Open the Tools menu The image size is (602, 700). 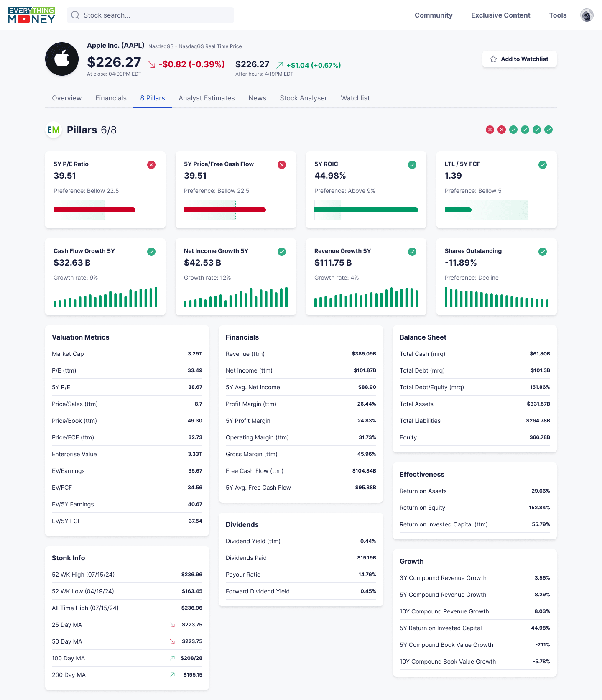click(558, 15)
